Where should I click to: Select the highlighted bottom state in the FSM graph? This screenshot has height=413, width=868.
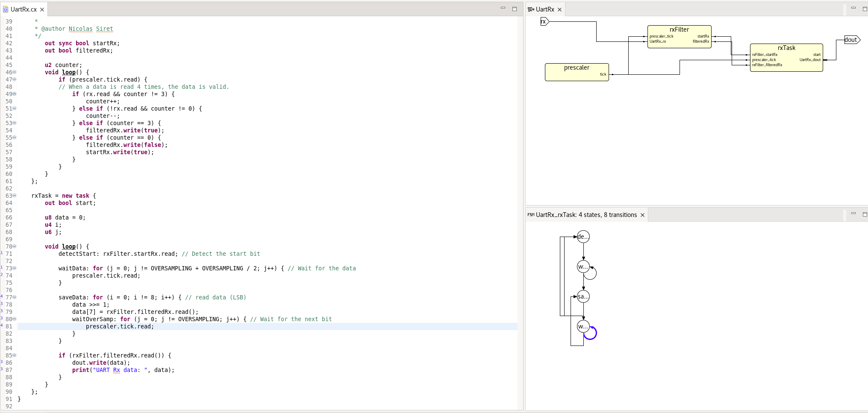click(582, 326)
